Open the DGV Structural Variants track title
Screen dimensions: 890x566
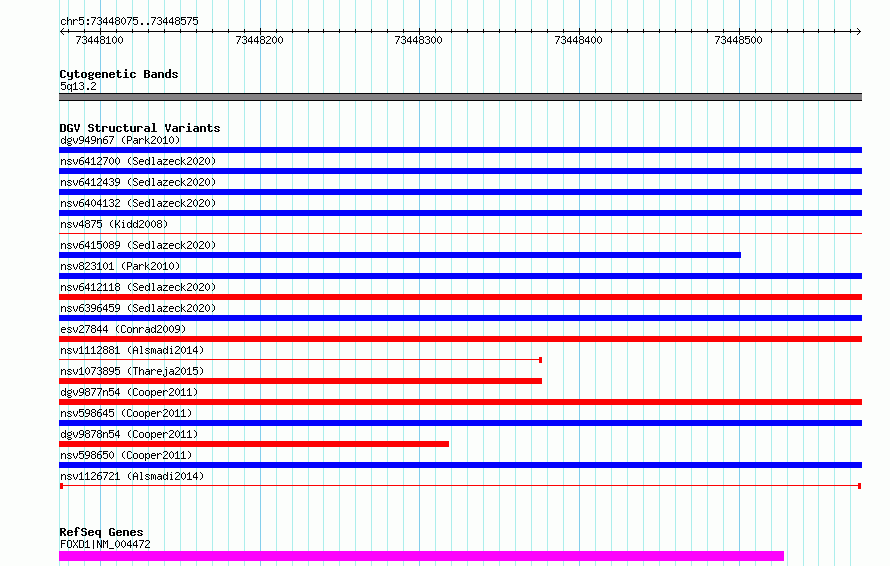[x=140, y=128]
